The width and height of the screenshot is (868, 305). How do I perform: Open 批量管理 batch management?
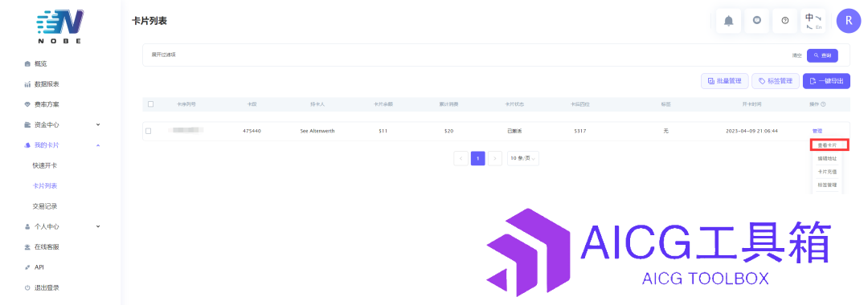(725, 81)
